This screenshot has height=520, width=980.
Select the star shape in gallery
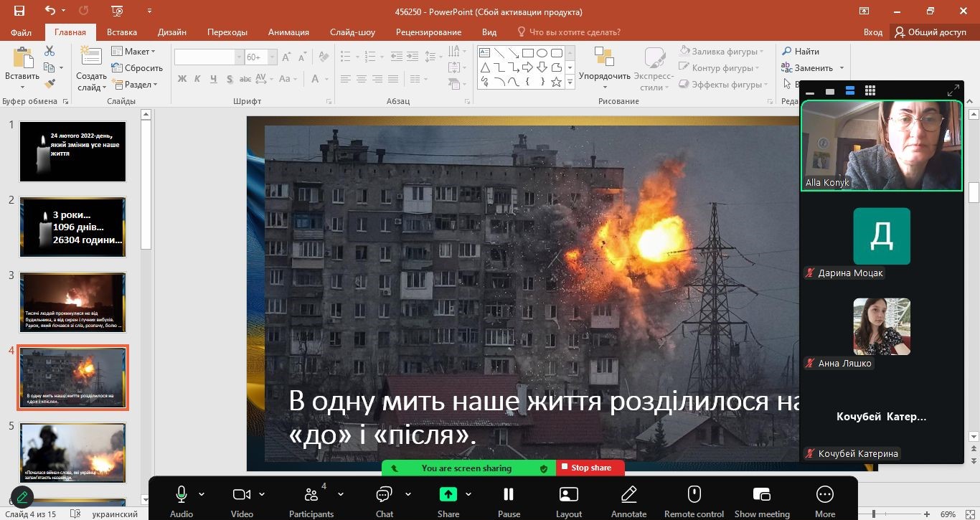pos(556,82)
